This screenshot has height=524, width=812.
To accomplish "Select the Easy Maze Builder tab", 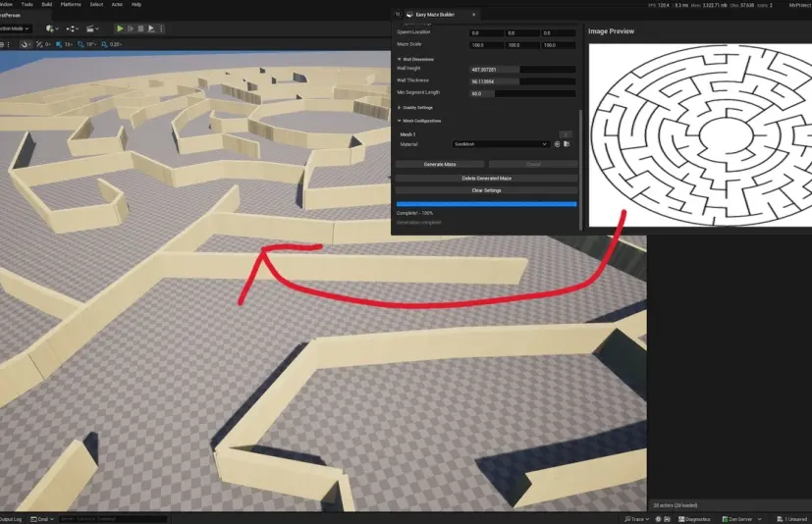I will tap(435, 15).
